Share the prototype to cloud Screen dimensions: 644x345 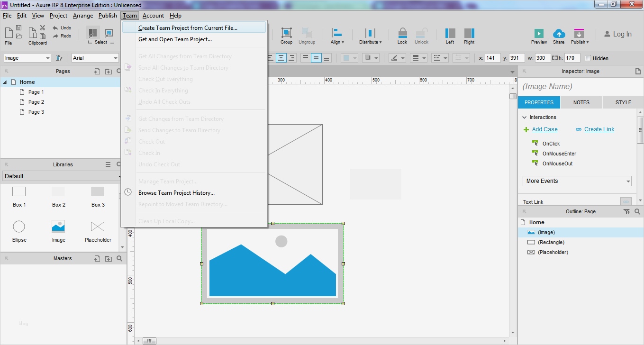pyautogui.click(x=559, y=36)
